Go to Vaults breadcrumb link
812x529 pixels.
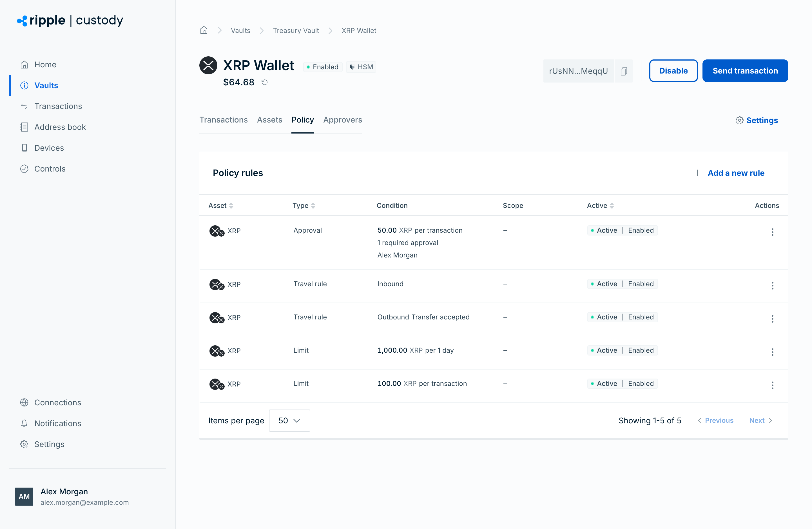[x=240, y=30]
